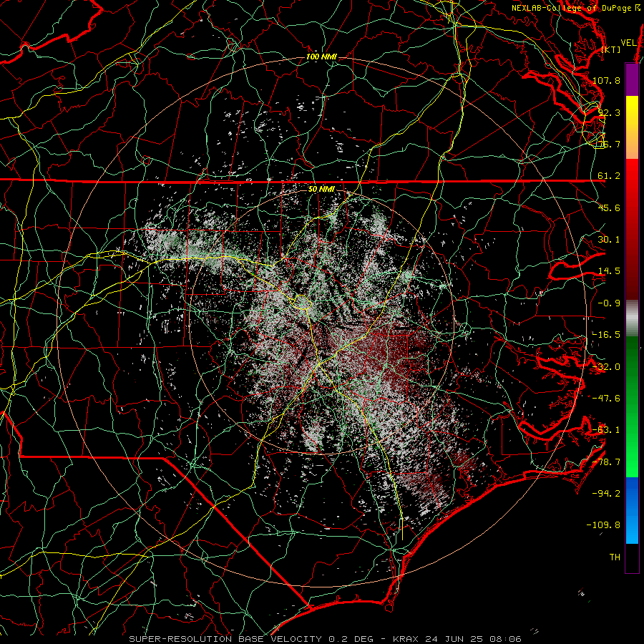Click the -109.8 velocity scale value
The height and width of the screenshot is (644, 644).
(604, 525)
